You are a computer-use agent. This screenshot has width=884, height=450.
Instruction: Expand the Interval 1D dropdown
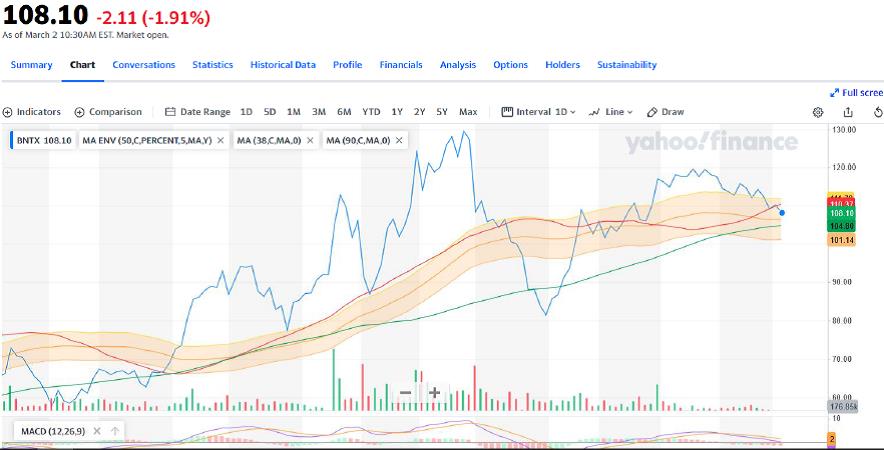click(x=539, y=112)
